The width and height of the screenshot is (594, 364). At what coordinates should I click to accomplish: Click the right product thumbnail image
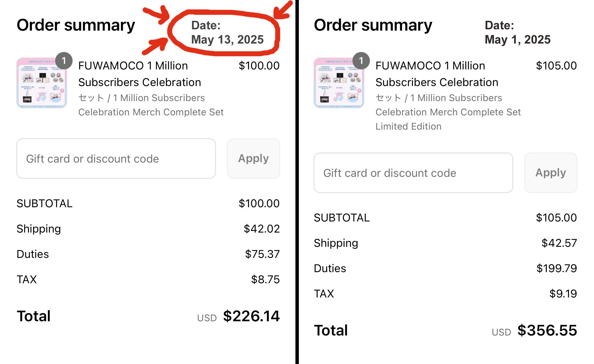[339, 83]
